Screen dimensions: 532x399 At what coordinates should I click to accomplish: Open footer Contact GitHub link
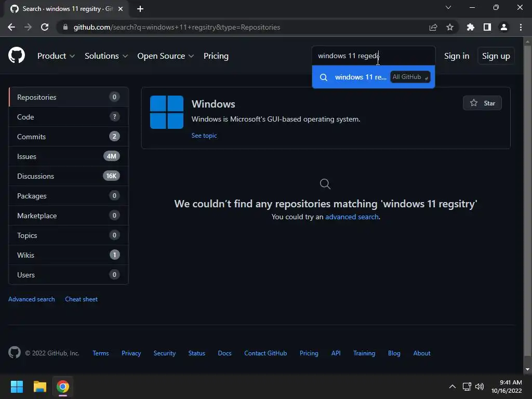coord(265,353)
